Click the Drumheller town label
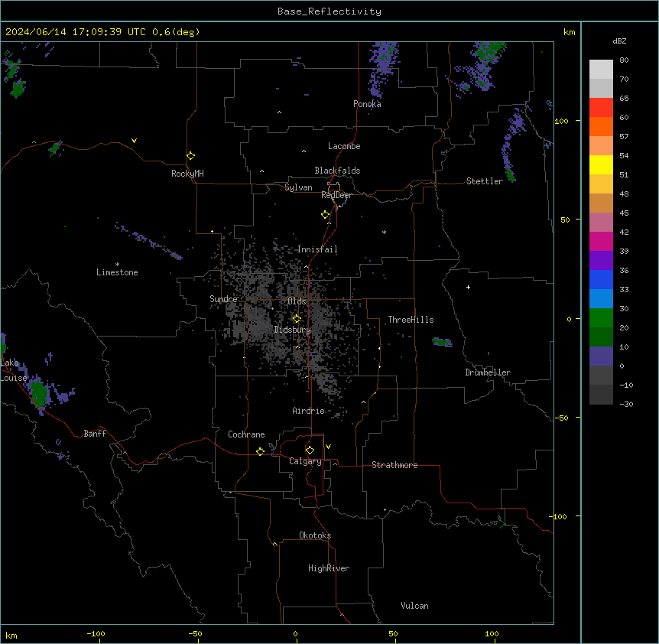This screenshot has width=659, height=644. click(488, 372)
